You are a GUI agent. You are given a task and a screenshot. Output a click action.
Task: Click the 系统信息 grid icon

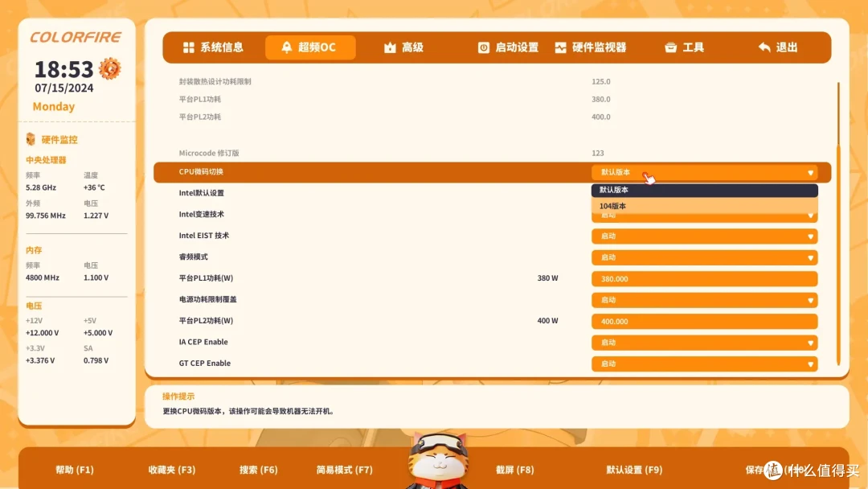pyautogui.click(x=188, y=47)
